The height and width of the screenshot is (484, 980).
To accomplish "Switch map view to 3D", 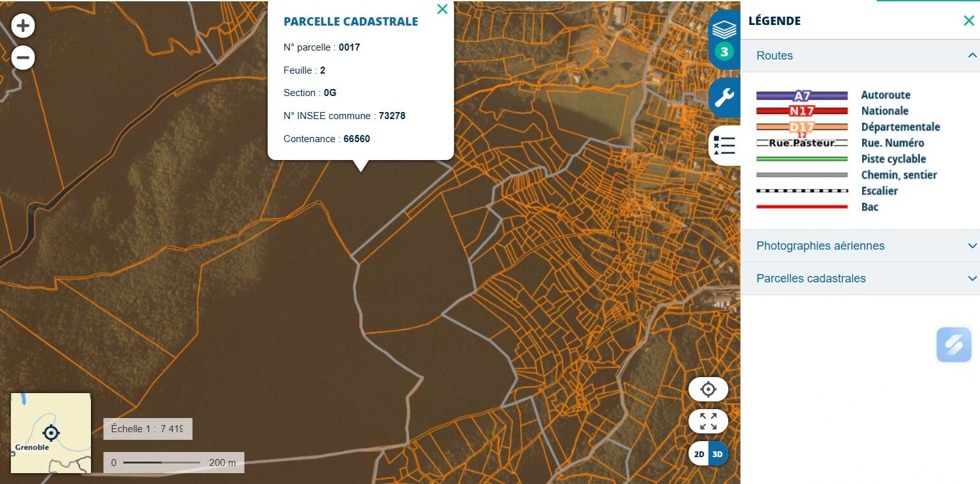I will [718, 454].
